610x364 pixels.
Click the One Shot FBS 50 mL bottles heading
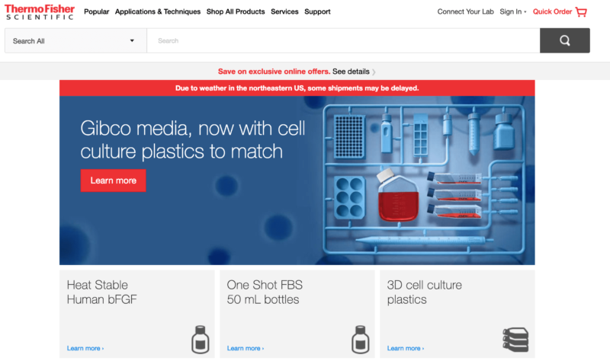coord(265,292)
